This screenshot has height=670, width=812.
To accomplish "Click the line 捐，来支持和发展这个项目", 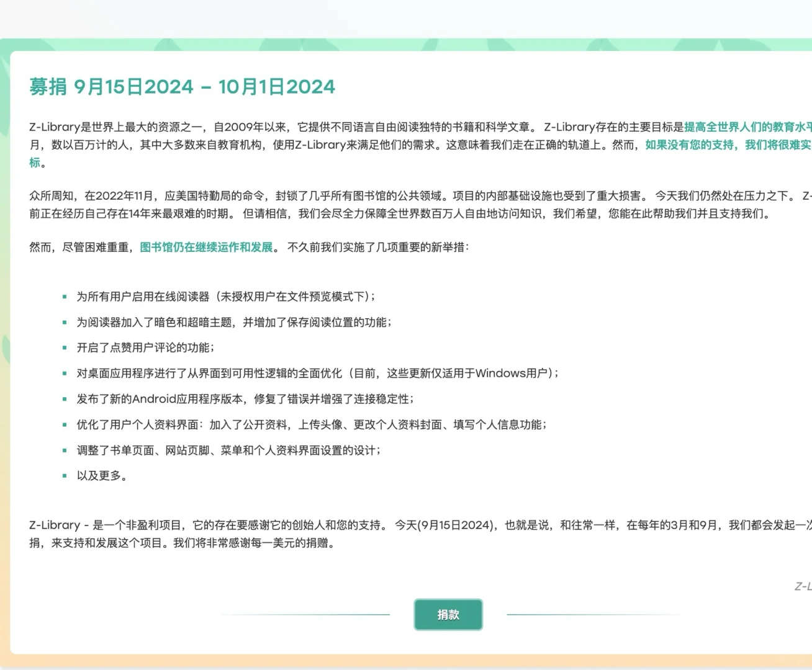I will tap(182, 543).
